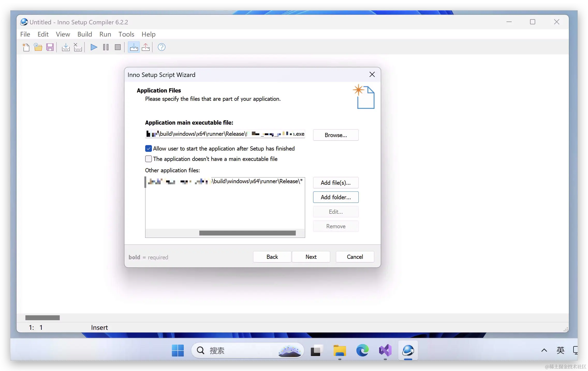Click the disabled Edit... button
588x371 pixels.
point(336,212)
